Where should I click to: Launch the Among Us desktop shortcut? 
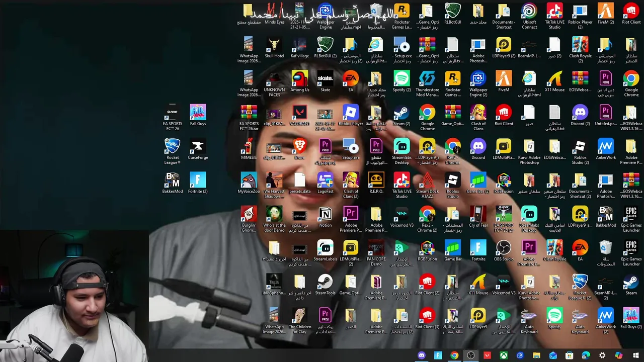[300, 81]
